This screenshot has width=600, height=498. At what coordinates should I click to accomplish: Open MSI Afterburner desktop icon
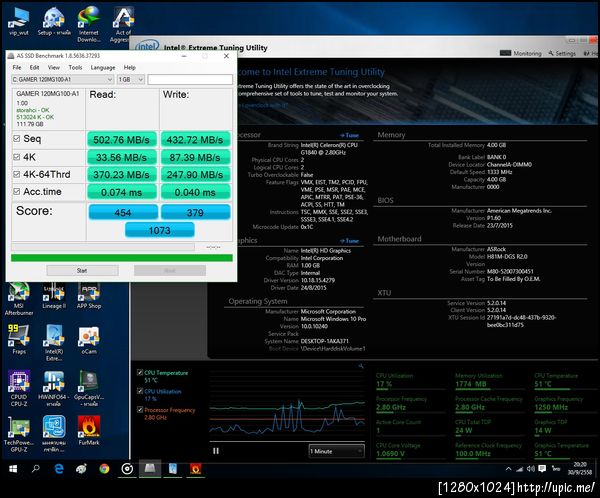(18, 299)
